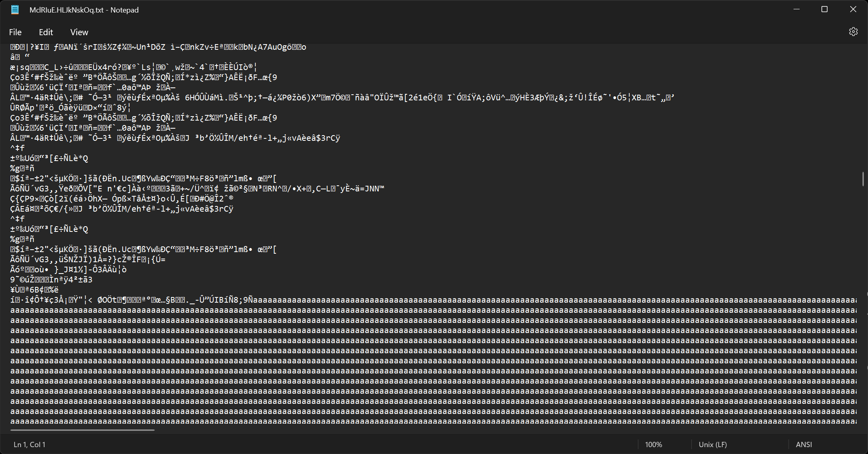Viewport: 868px width, 454px height.
Task: Place cursor in first line of text
Action: pyautogui.click(x=158, y=47)
